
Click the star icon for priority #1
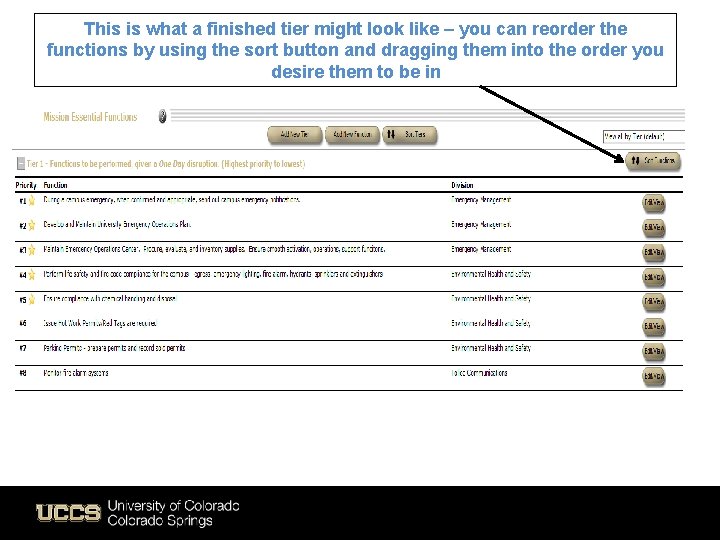[x=32, y=201]
